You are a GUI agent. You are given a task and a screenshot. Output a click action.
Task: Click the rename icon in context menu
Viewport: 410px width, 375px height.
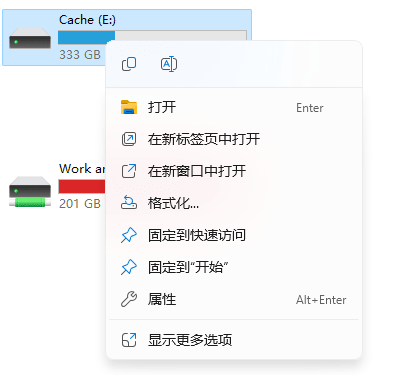click(169, 64)
